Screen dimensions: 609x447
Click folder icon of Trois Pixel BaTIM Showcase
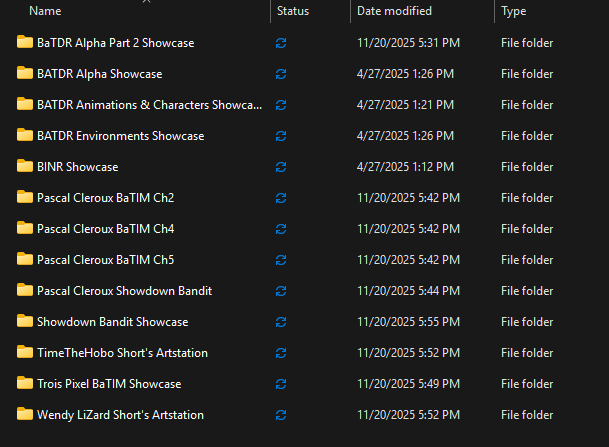click(25, 384)
